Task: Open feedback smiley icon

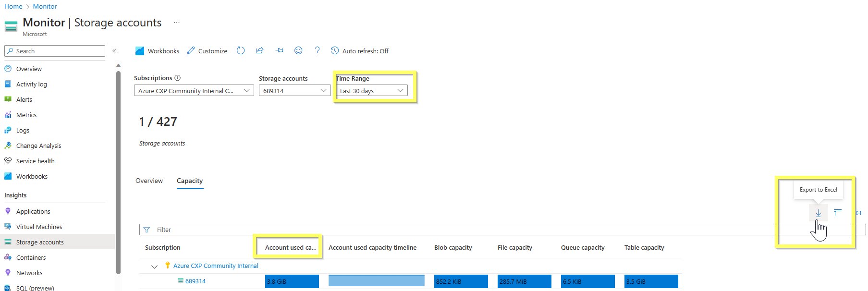Action: pyautogui.click(x=298, y=50)
